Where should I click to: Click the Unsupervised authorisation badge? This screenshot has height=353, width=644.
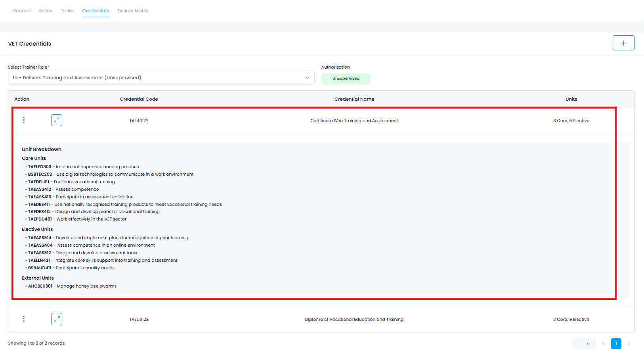[x=346, y=79]
